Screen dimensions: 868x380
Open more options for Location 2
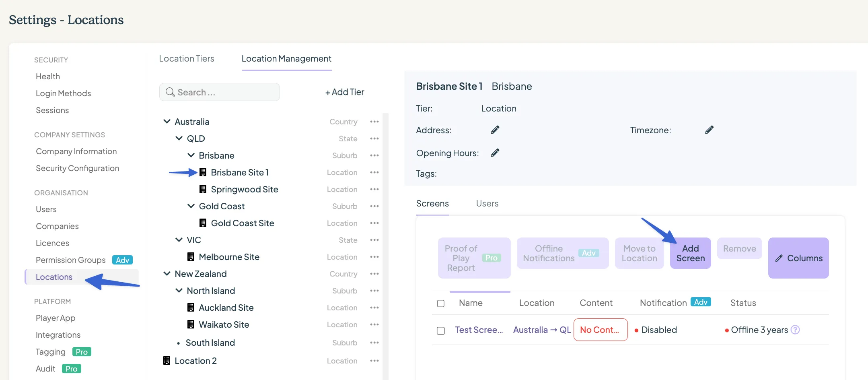pos(374,361)
